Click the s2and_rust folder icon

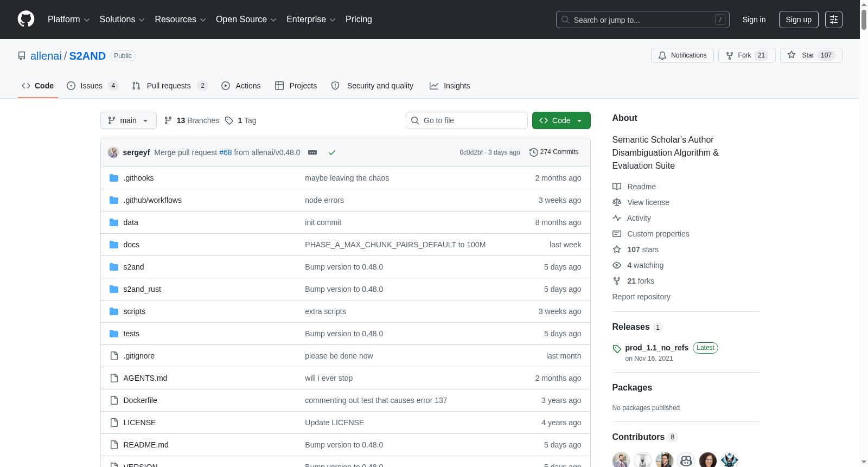[114, 289]
